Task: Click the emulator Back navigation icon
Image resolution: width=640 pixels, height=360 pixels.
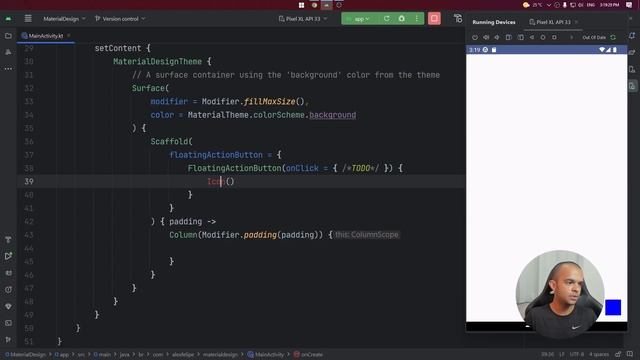Action: coord(531,37)
